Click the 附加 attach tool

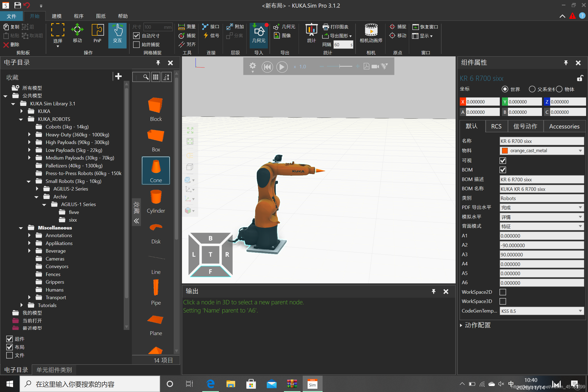(235, 27)
